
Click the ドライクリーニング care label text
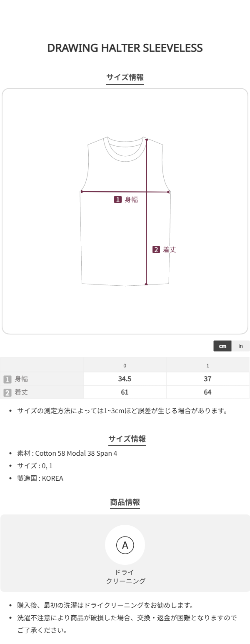pyautogui.click(x=125, y=577)
